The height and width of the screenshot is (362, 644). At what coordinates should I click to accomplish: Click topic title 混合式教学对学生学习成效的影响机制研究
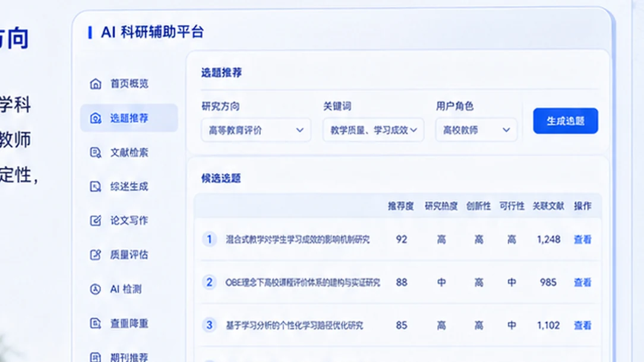[x=298, y=239]
